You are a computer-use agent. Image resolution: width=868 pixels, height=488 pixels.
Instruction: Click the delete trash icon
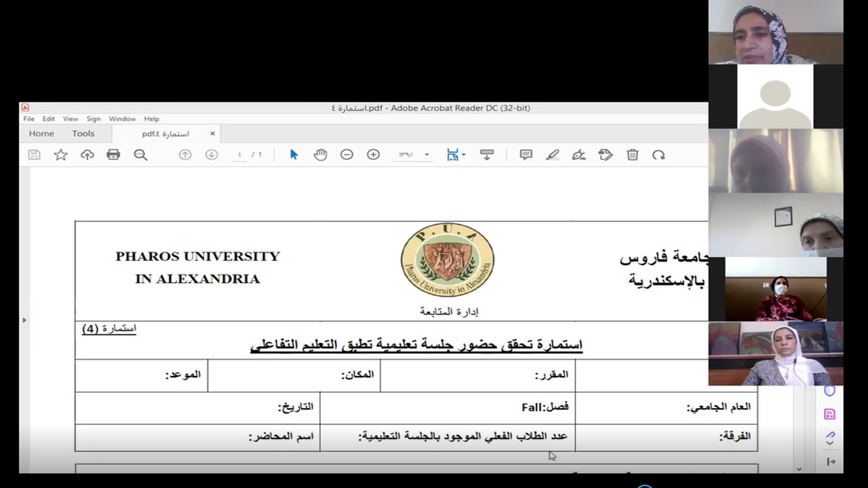point(633,155)
